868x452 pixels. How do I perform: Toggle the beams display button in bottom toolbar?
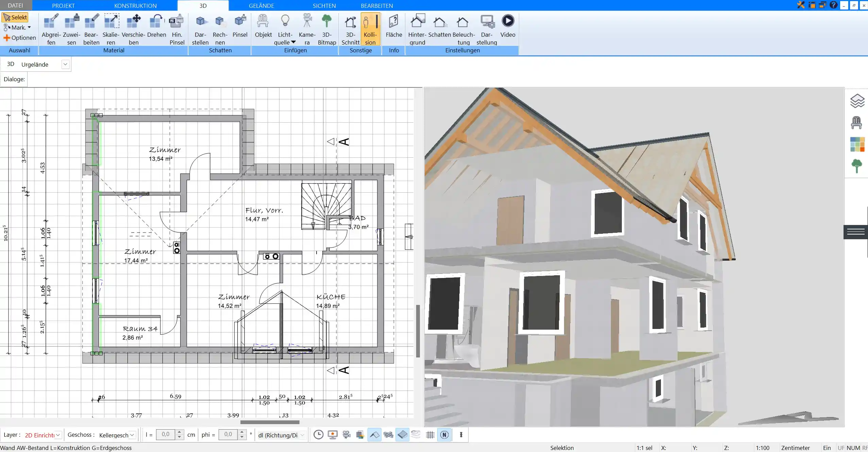pyautogui.click(x=388, y=435)
